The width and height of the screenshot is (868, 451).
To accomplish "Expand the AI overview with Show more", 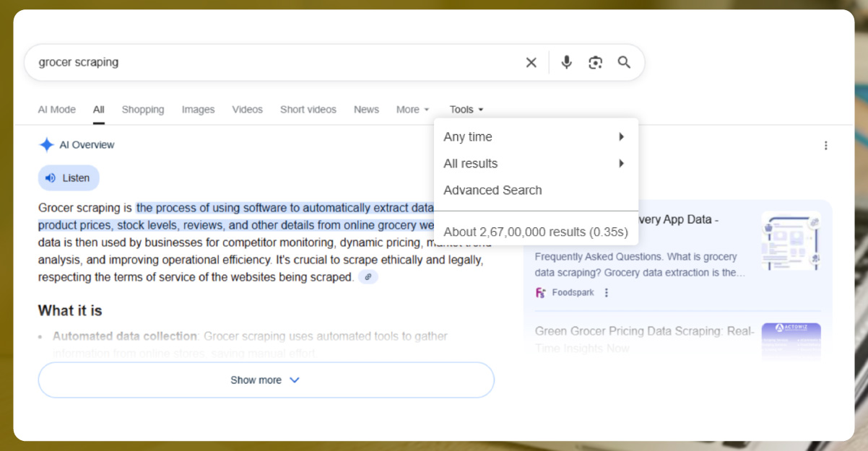I will (x=266, y=380).
